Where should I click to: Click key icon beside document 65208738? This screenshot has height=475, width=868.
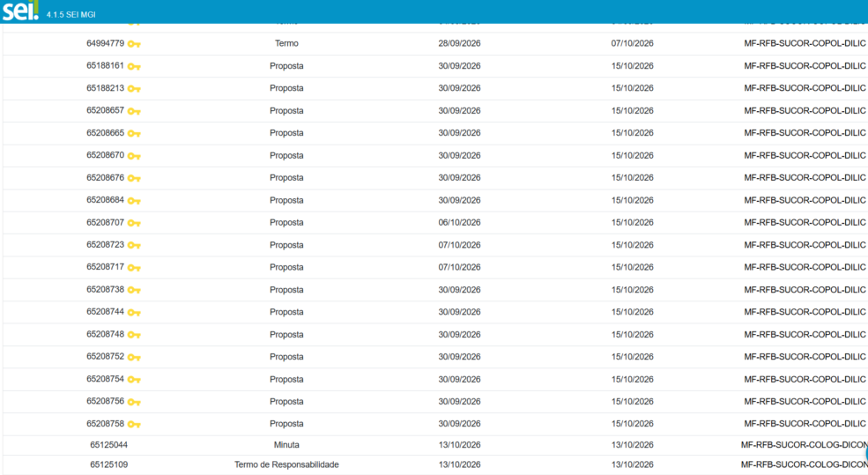point(134,290)
